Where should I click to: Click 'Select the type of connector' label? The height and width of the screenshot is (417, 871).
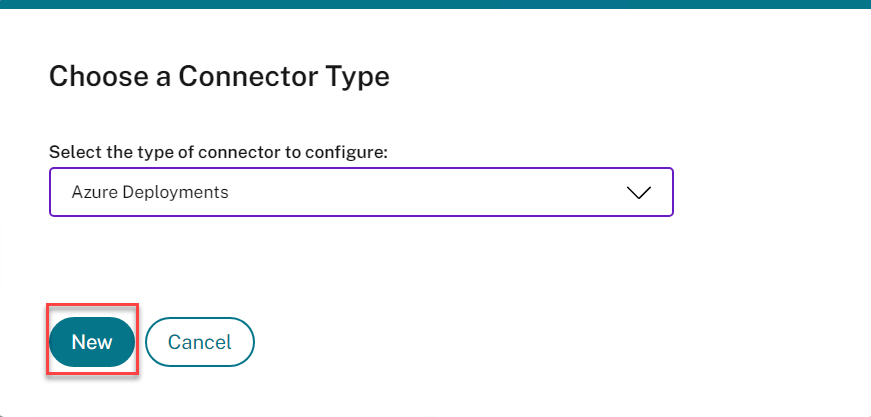[x=218, y=152]
